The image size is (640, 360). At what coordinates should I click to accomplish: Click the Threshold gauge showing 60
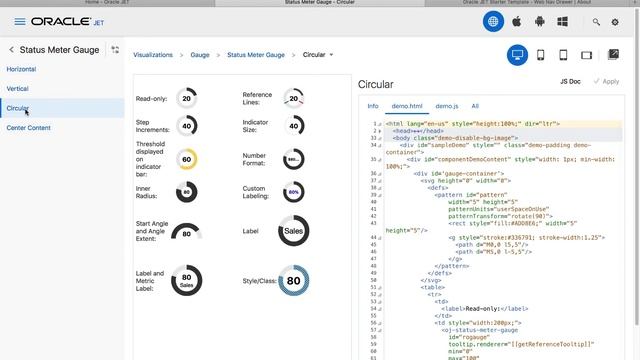(187, 159)
